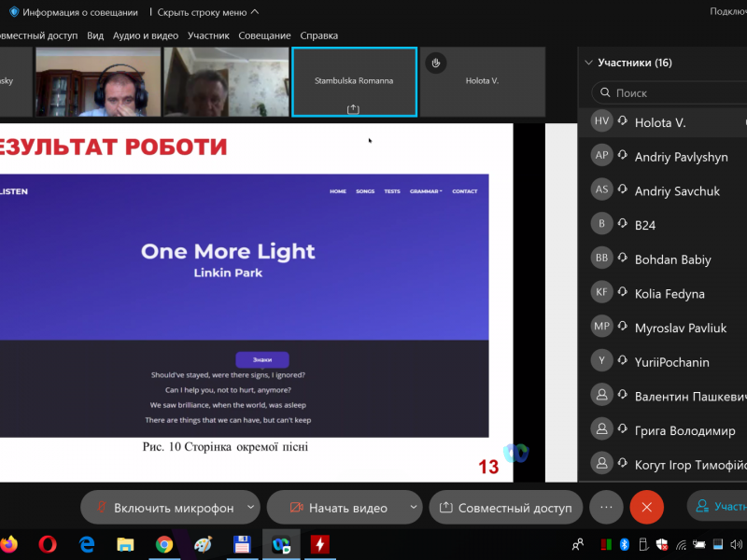Click sharing icon under Stambulska Romanna tile
Image resolution: width=747 pixels, height=560 pixels.
[x=353, y=109]
